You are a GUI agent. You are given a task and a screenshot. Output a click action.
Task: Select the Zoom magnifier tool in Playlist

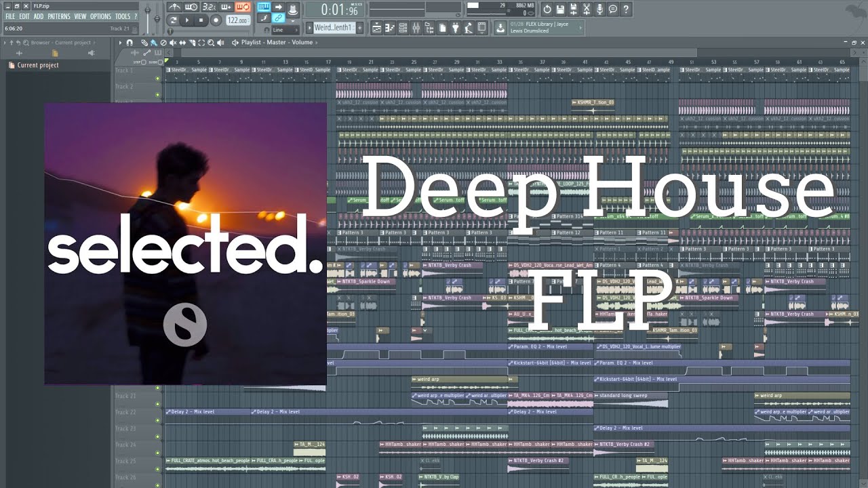(211, 43)
